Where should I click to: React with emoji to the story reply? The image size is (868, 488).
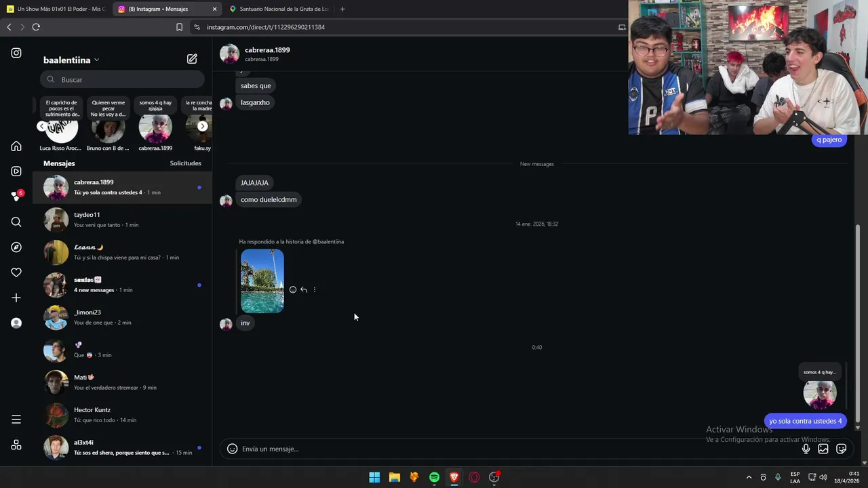tap(293, 289)
